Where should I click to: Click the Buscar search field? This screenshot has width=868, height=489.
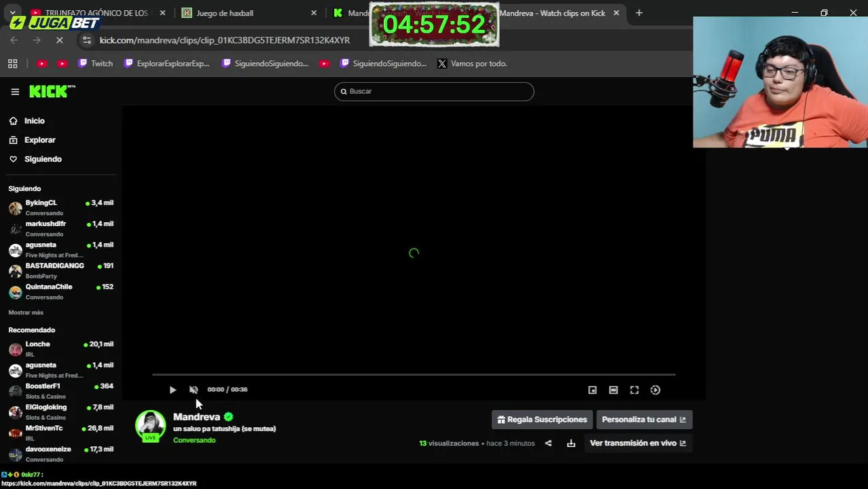click(x=434, y=92)
